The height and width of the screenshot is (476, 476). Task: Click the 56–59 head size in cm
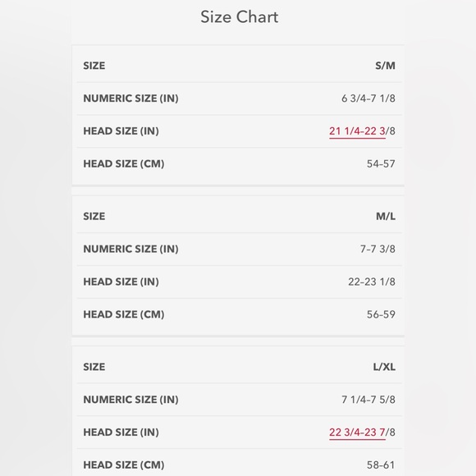381,314
